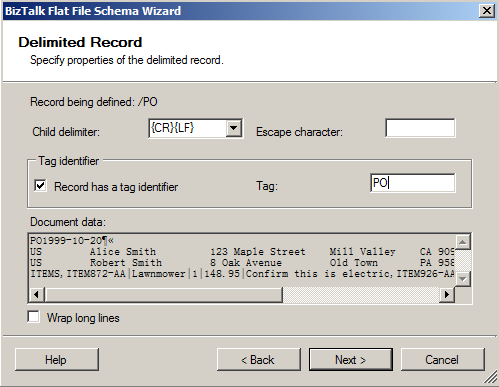Click the Escape character input field
Image resolution: width=499 pixels, height=387 pixels.
[x=420, y=128]
